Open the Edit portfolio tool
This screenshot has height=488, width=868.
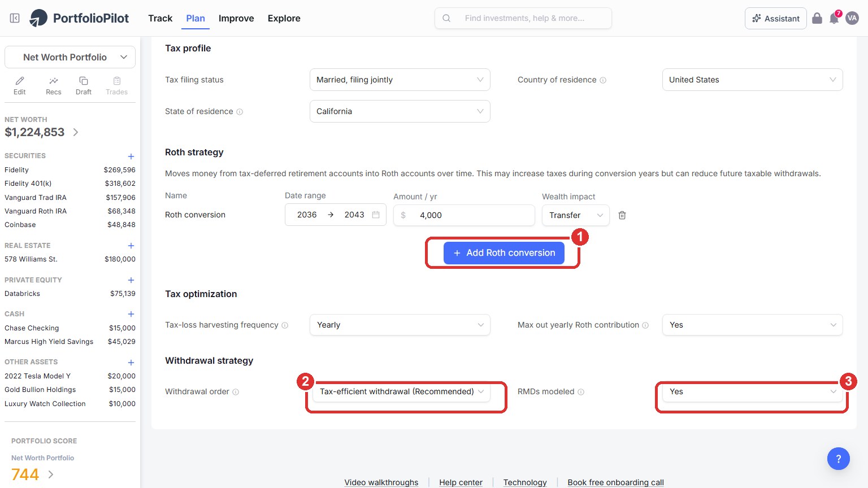20,86
